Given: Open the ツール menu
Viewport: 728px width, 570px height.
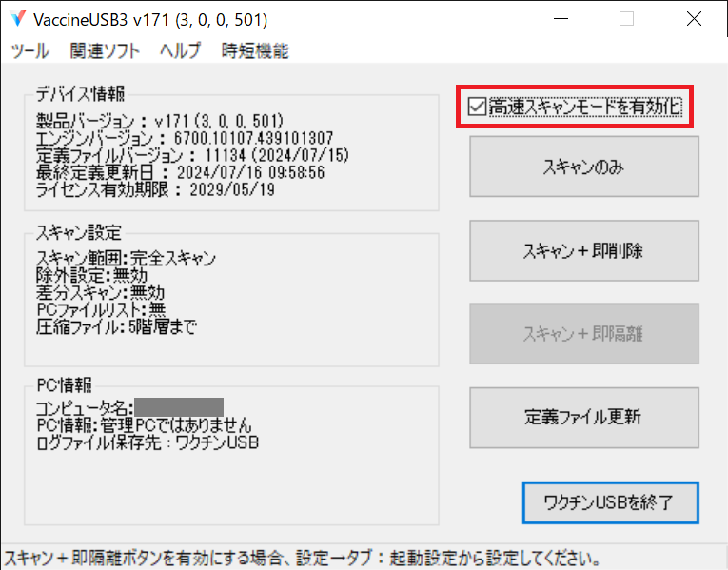Looking at the screenshot, I should [x=30, y=50].
